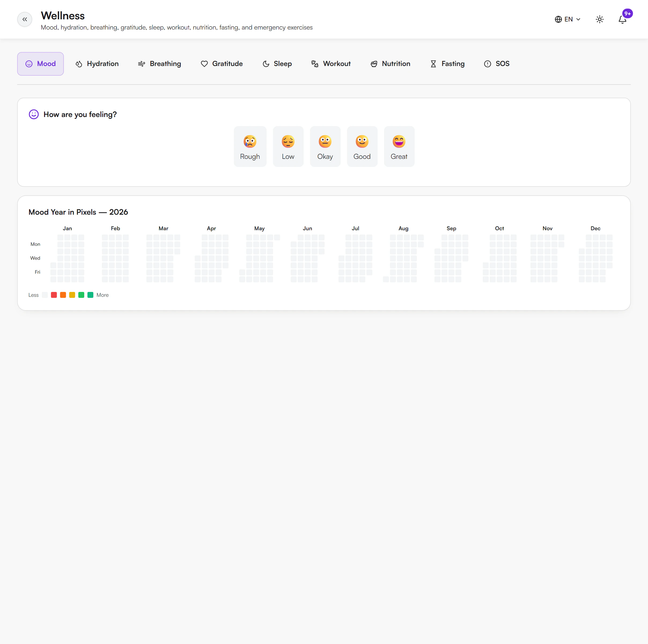The image size is (648, 644).
Task: Click the Dec month label
Action: (x=595, y=228)
